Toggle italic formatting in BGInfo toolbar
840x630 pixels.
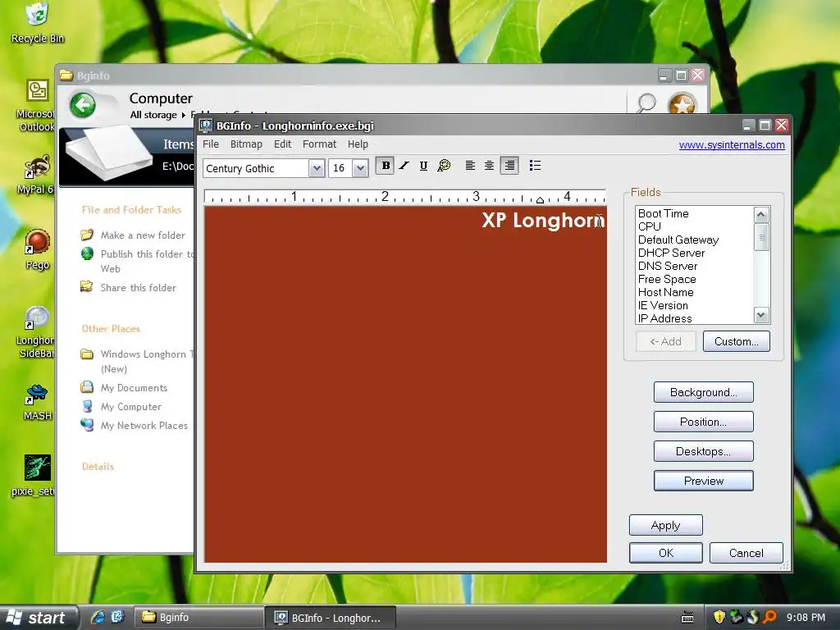tap(404, 166)
